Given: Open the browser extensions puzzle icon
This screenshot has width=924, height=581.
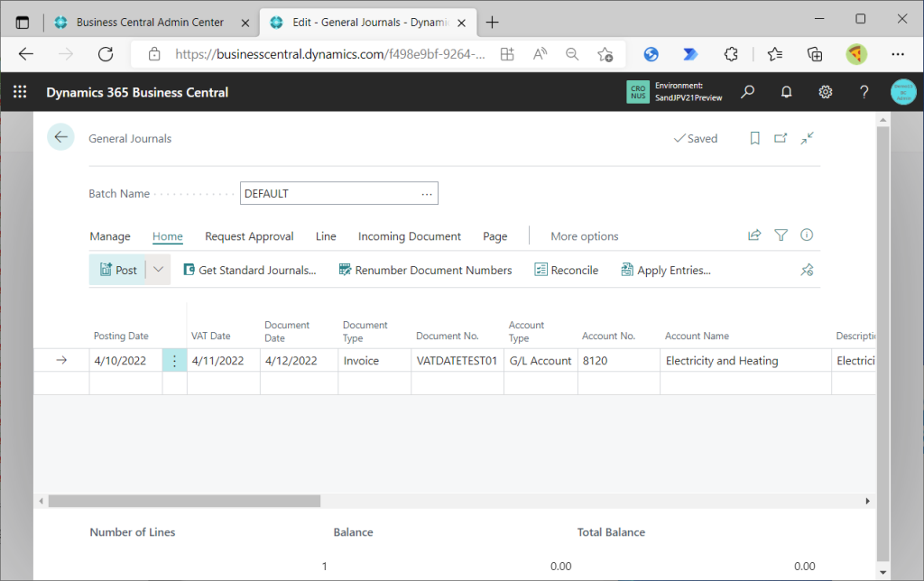Looking at the screenshot, I should tap(731, 54).
